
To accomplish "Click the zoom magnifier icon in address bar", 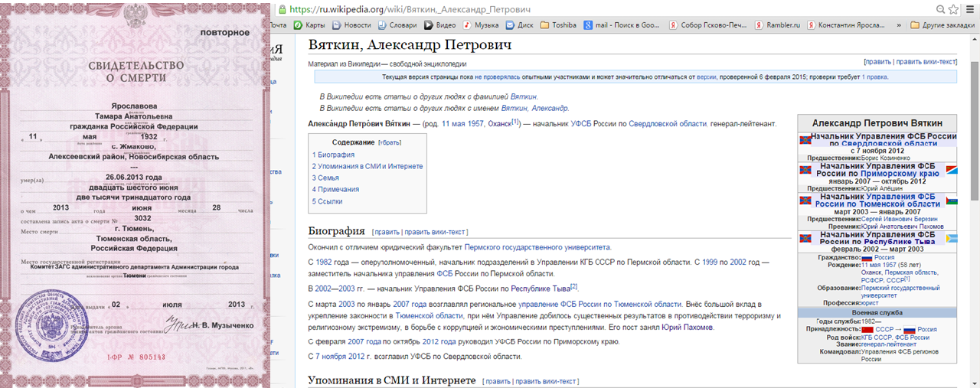I will point(941,9).
